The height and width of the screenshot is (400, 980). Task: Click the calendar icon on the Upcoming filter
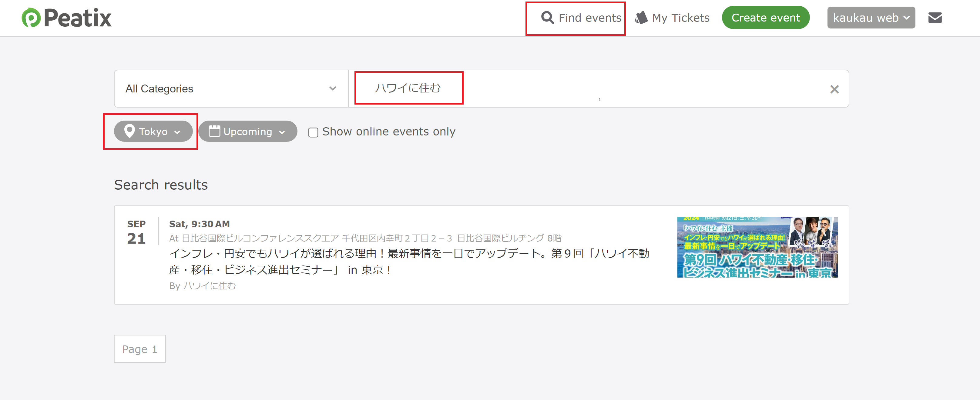(214, 131)
